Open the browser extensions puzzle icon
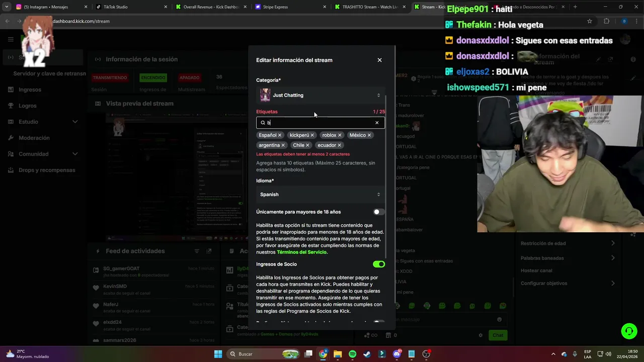Viewport: 644px width, 362px height. (x=606, y=21)
